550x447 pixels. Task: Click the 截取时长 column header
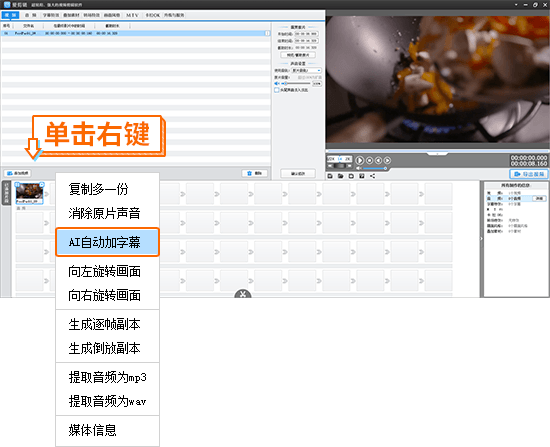(112, 26)
